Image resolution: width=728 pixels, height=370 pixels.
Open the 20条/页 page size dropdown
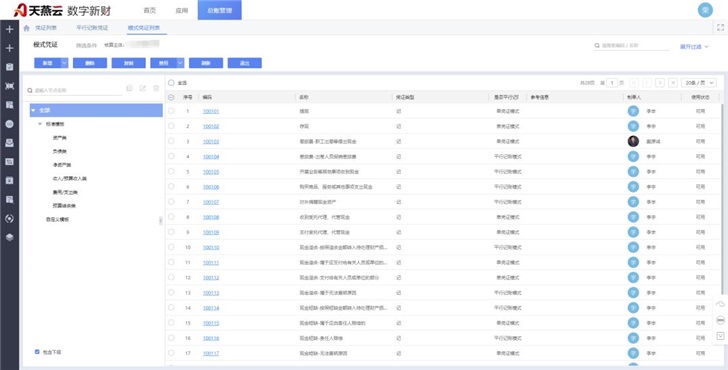click(699, 83)
